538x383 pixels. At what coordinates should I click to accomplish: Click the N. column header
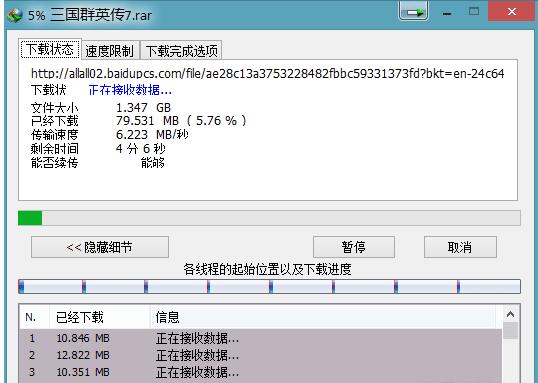34,317
